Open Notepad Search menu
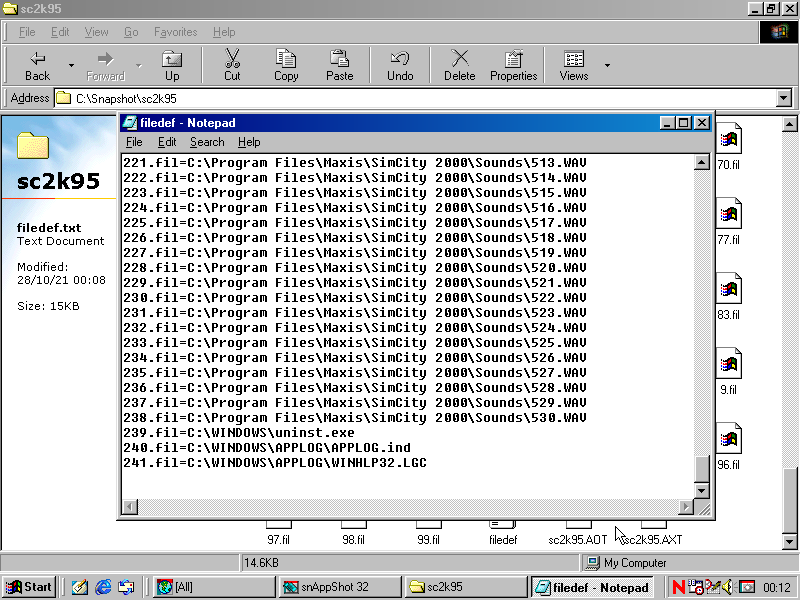 [207, 142]
